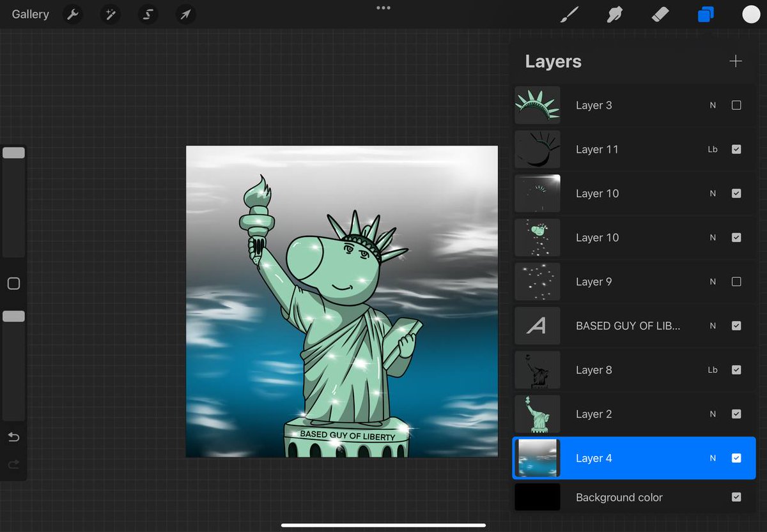Image resolution: width=767 pixels, height=532 pixels.
Task: Select the 'Layer 3' row name
Action: click(594, 105)
